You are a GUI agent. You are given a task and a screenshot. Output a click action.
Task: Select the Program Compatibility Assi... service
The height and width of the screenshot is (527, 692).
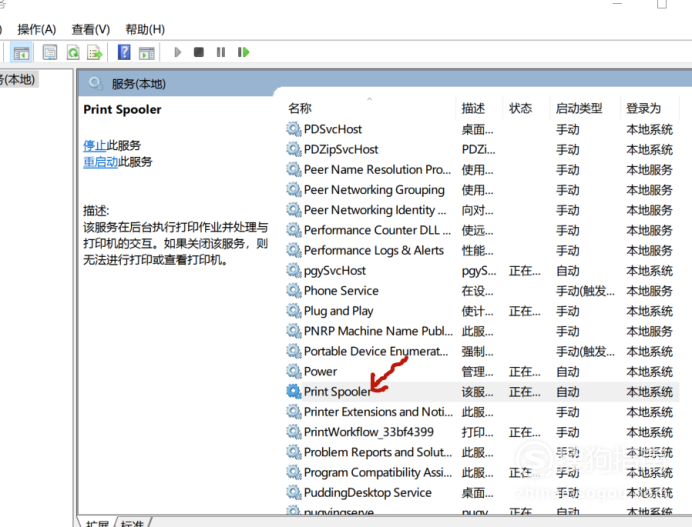click(x=378, y=473)
